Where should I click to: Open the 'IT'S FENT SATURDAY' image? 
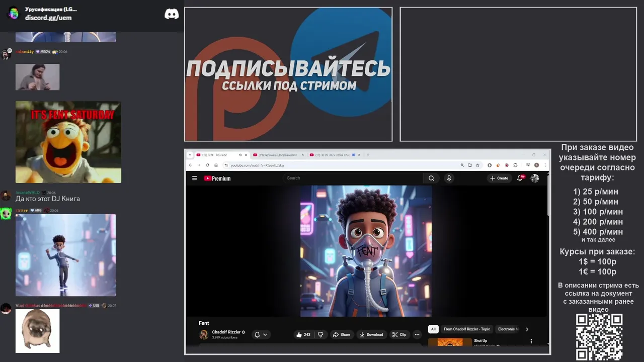[68, 142]
